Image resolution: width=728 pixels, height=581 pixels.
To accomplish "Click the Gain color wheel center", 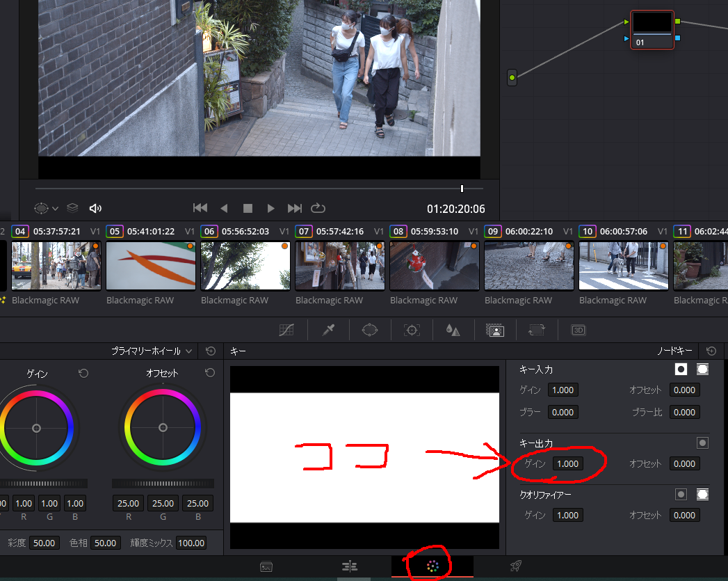I will [x=36, y=428].
